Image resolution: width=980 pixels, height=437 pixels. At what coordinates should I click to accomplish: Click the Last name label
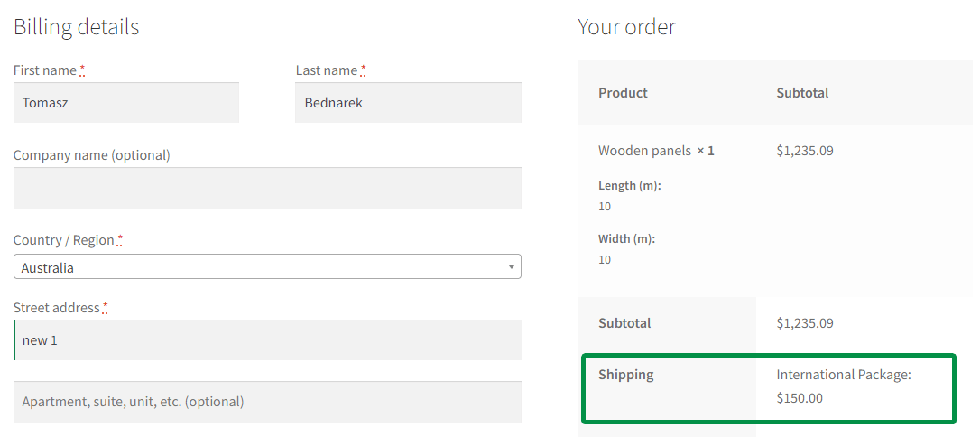pos(327,70)
